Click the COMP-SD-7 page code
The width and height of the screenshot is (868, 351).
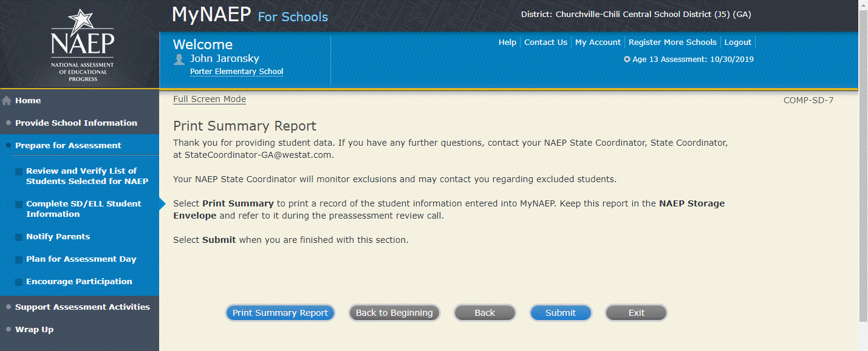[808, 100]
